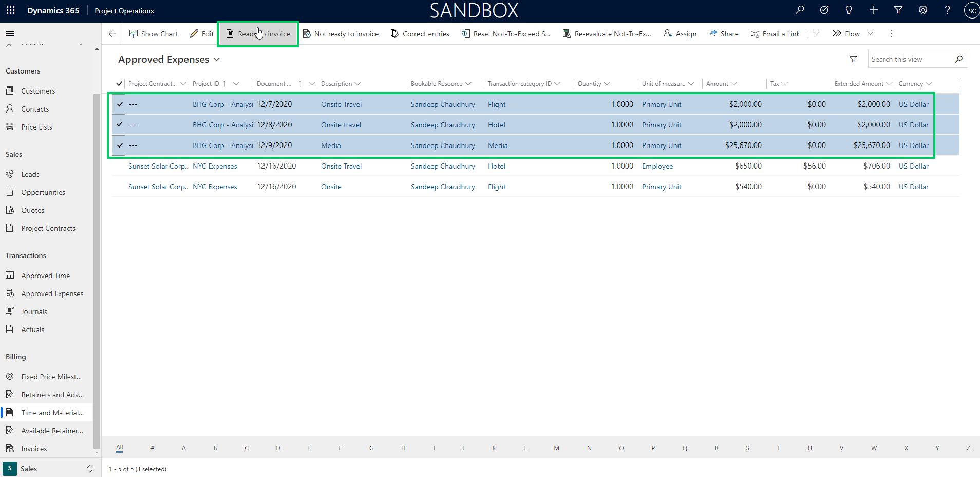The height and width of the screenshot is (477, 980).
Task: Open the view filter funnel icon
Action: (x=853, y=60)
